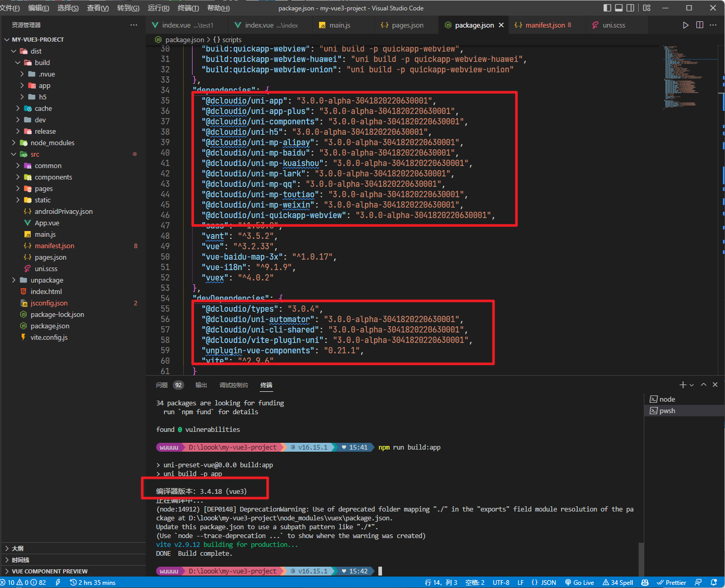Click the line and column indicator

pyautogui.click(x=441, y=582)
